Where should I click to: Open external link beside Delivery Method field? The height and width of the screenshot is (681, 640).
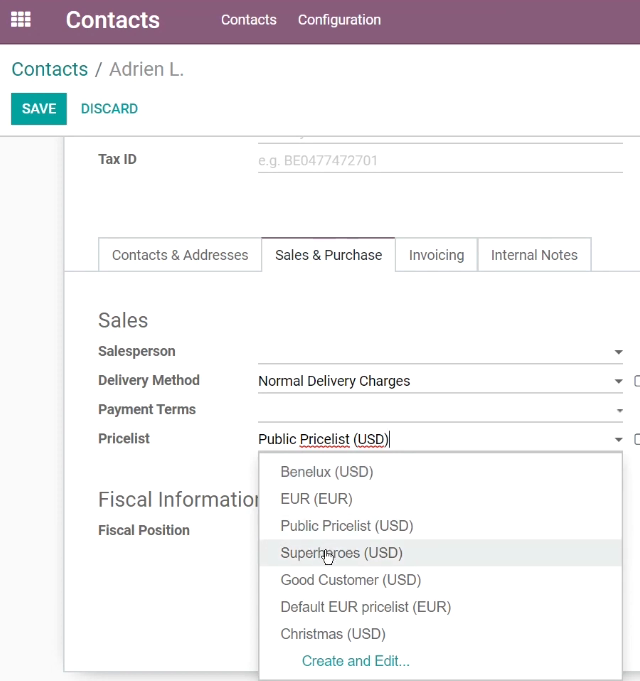[637, 381]
